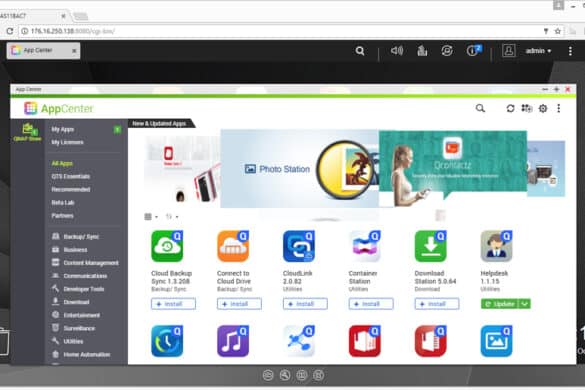This screenshot has height=390, width=585.
Task: Open the manual install icon in App Center
Action: [x=526, y=108]
